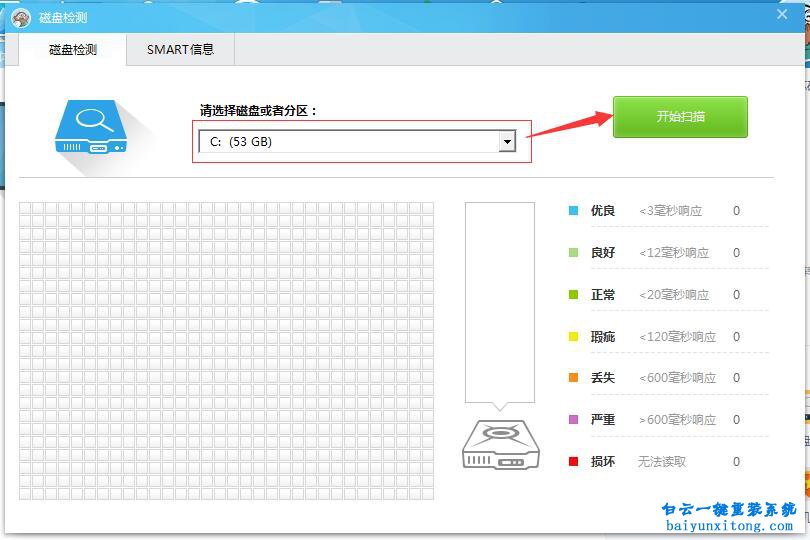
Task: Click the yellow 瑕疵 color swatch
Action: [573, 337]
